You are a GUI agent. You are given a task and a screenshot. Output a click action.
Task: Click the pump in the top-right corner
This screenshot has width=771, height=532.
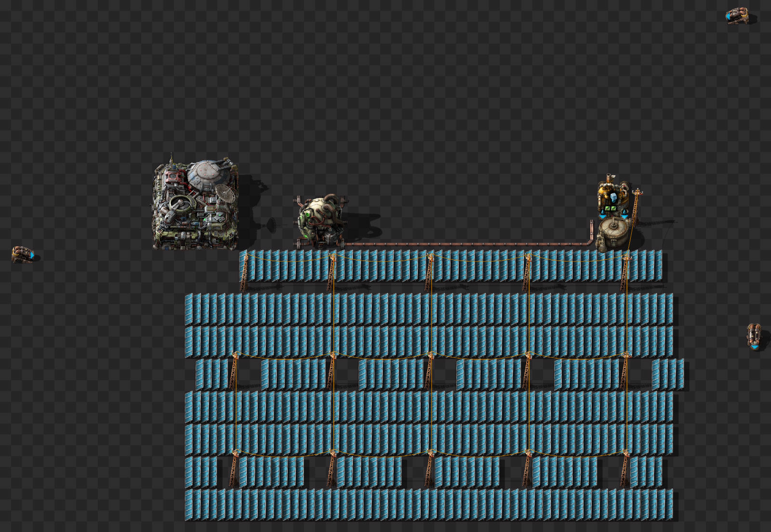click(737, 16)
